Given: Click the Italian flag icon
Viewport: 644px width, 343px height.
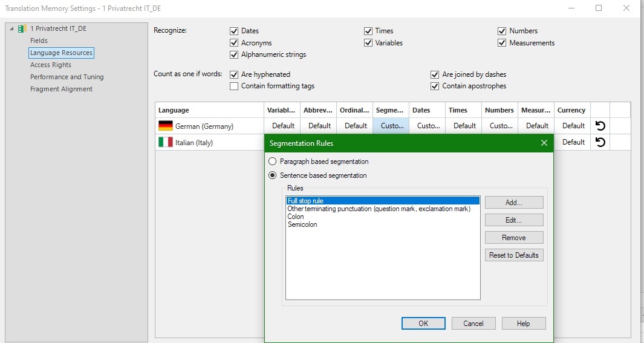Looking at the screenshot, I should click(x=166, y=142).
